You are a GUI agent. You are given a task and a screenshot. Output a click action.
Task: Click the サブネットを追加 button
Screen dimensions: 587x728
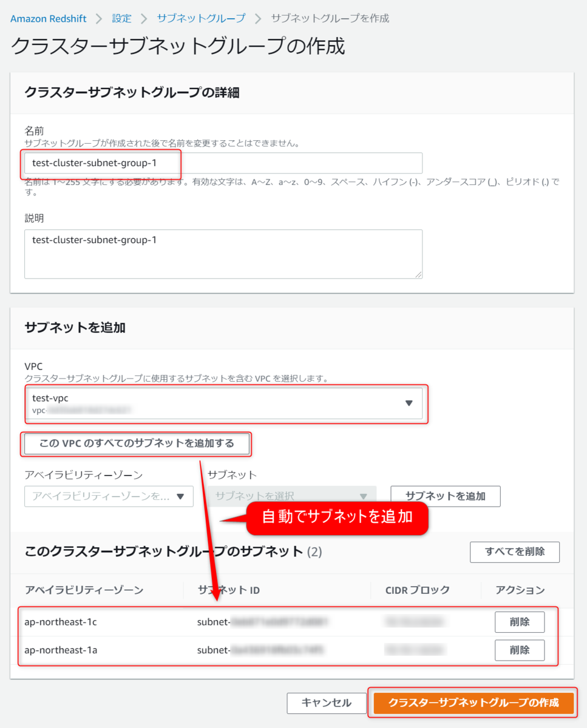coord(446,496)
